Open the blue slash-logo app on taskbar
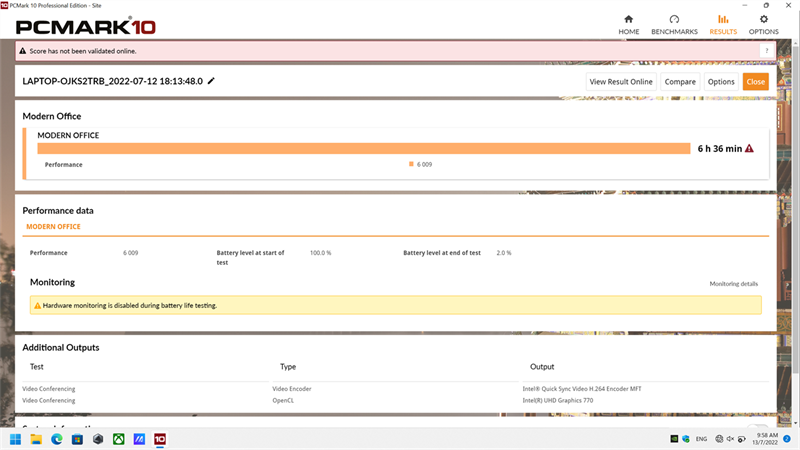800x450 pixels. (139, 439)
